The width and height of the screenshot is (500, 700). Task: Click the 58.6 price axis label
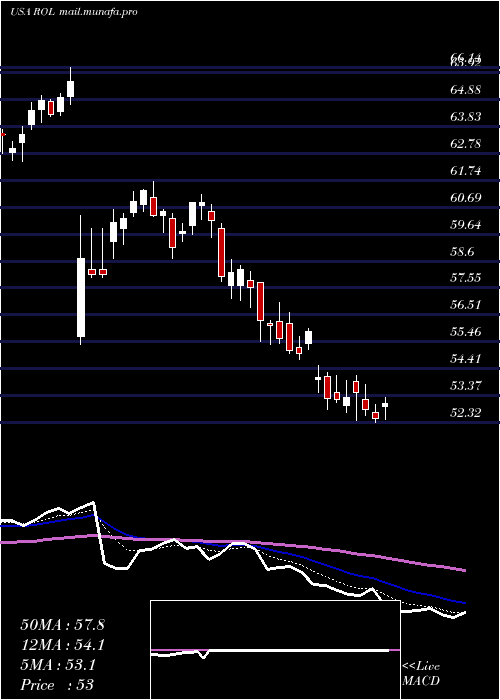pos(462,251)
